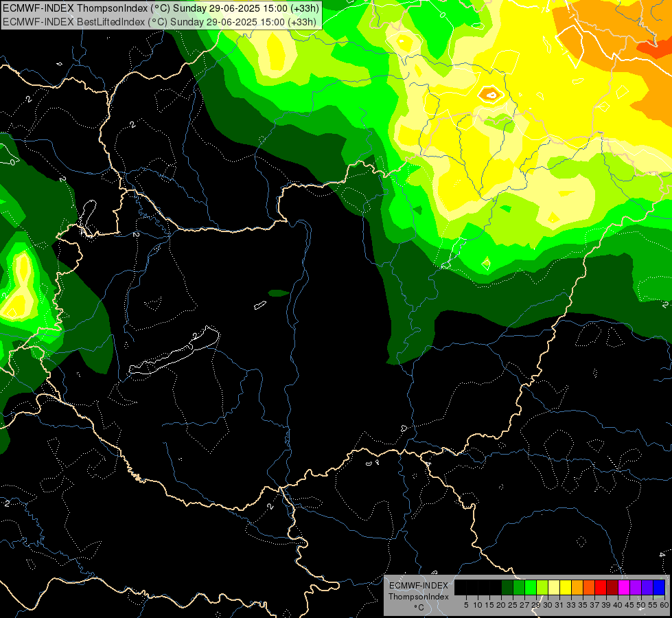The image size is (672, 618).
Task: Click the ThompsonIndex title line in header
Action: 161,8
